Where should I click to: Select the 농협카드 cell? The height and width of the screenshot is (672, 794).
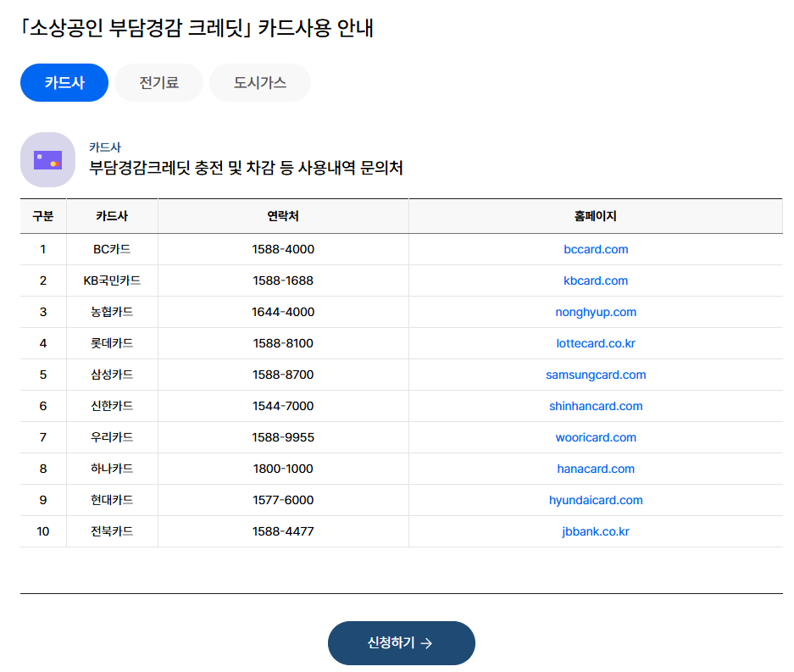click(x=112, y=312)
